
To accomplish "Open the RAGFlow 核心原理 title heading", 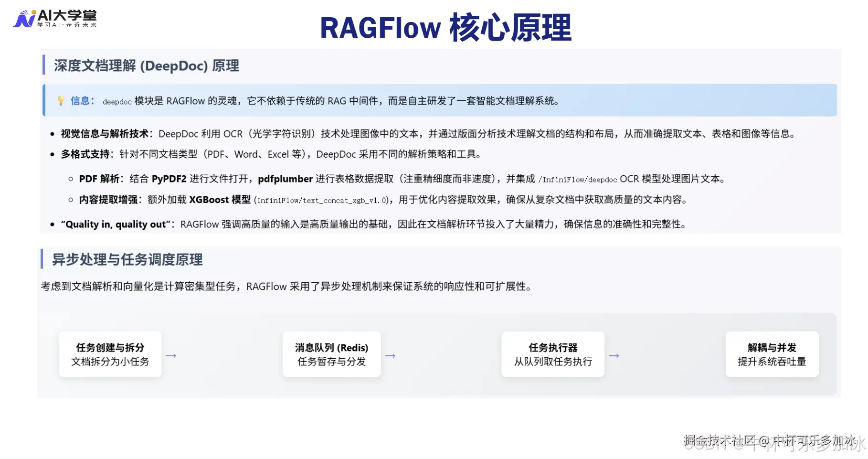I will (446, 28).
